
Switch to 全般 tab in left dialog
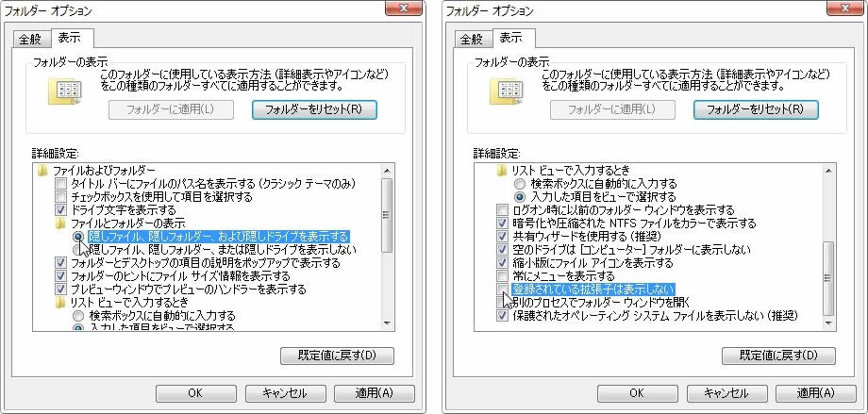point(31,39)
